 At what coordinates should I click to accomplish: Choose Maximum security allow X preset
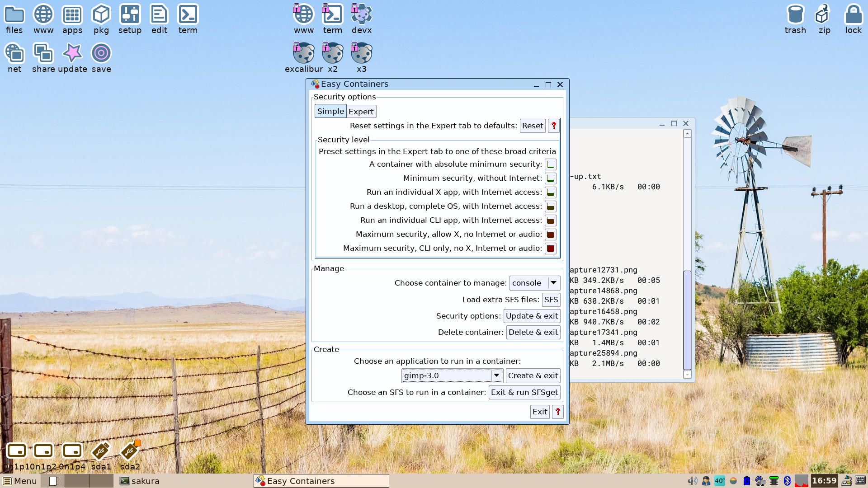click(550, 235)
